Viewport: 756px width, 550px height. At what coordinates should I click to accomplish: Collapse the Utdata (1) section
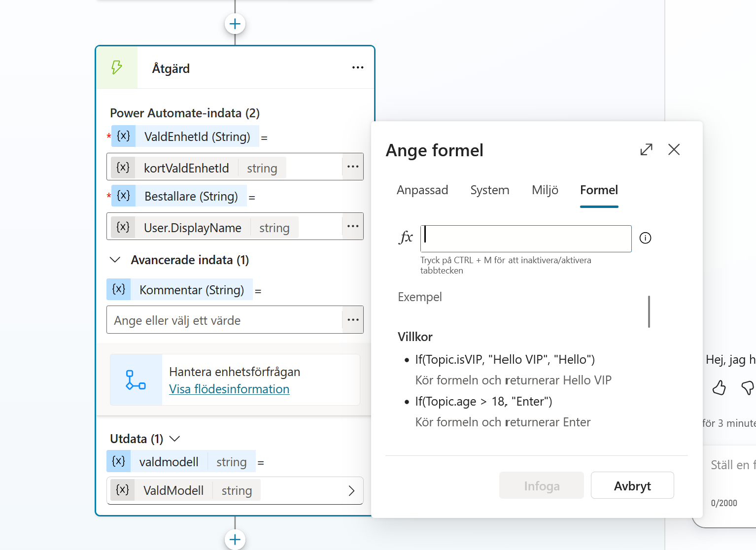pos(174,439)
